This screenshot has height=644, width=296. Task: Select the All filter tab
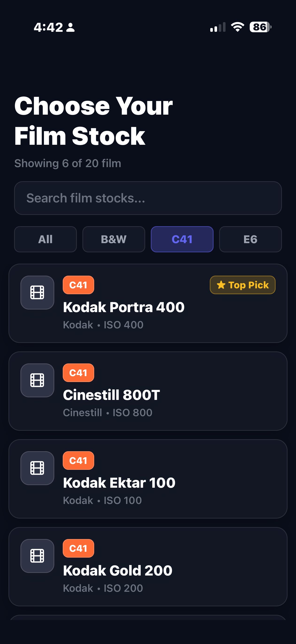[45, 239]
